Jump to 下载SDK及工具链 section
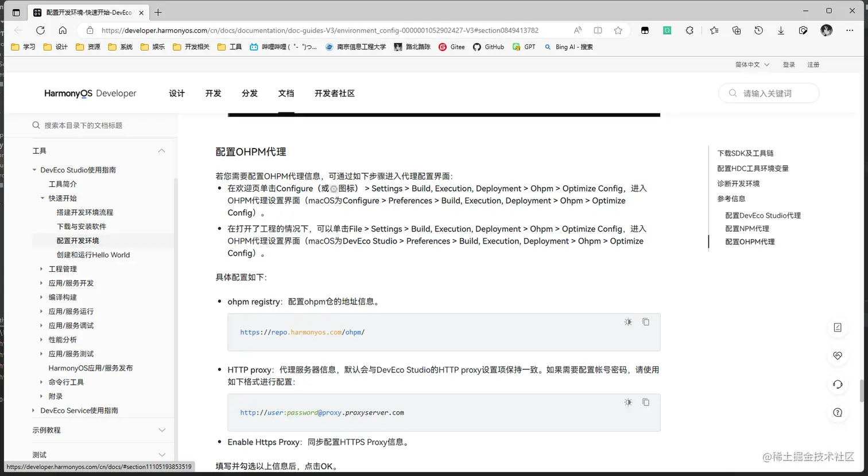868x476 pixels. pos(745,153)
